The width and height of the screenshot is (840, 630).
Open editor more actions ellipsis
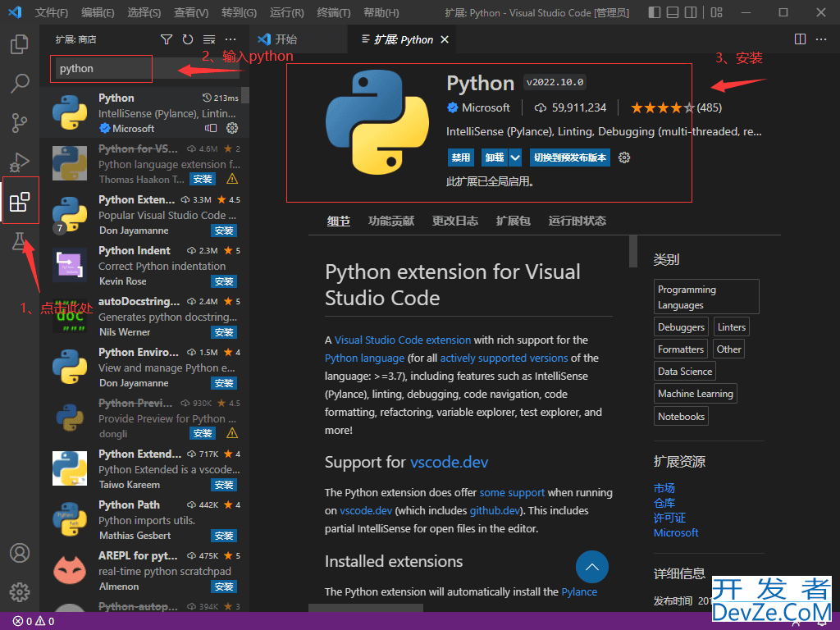tap(820, 39)
